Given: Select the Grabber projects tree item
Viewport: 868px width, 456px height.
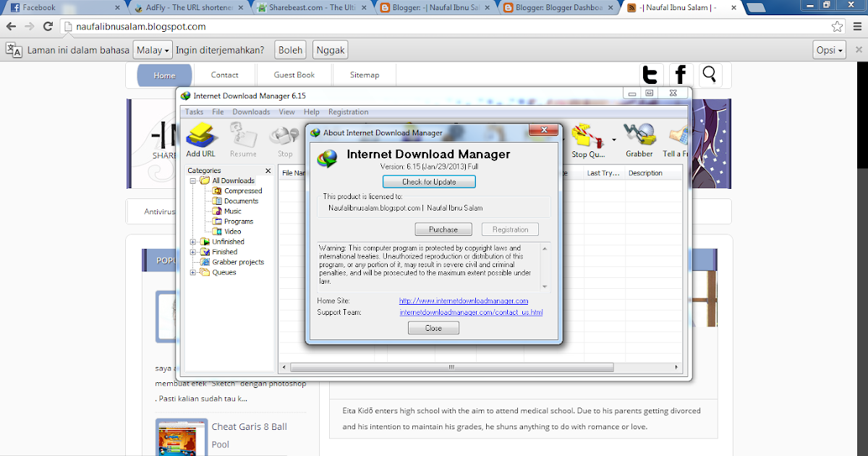Looking at the screenshot, I should click(x=231, y=262).
